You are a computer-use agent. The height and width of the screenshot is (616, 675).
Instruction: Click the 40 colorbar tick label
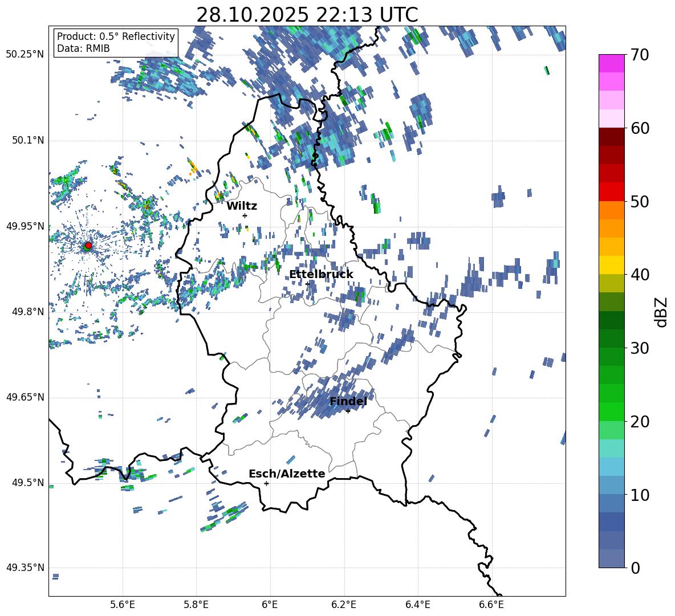[640, 275]
